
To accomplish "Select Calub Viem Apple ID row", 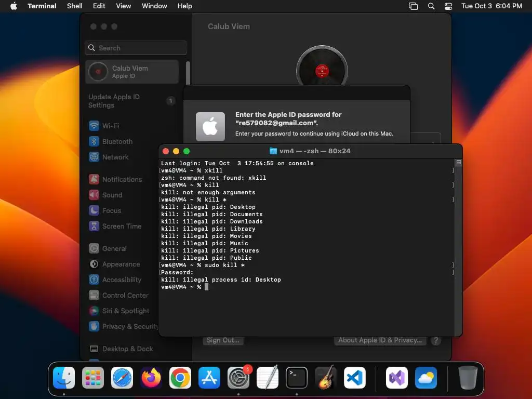I will point(131,72).
